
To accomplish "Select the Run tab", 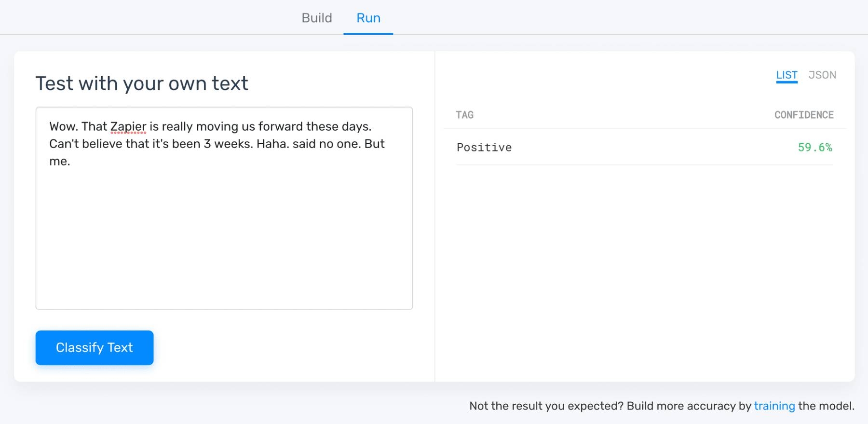I will coord(368,18).
